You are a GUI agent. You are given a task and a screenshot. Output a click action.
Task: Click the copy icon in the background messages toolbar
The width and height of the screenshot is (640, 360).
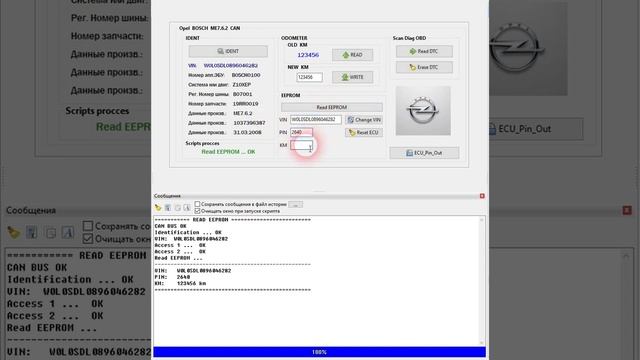pyautogui.click(x=51, y=233)
